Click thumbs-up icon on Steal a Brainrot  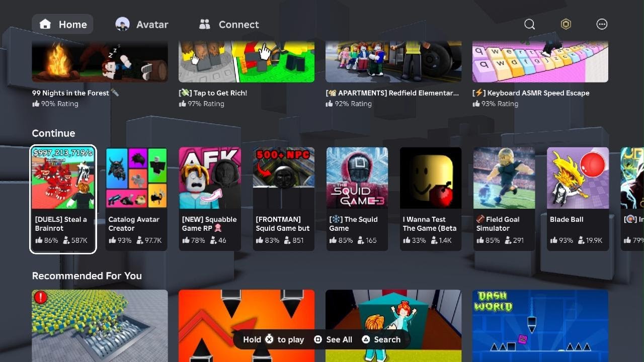tap(39, 240)
